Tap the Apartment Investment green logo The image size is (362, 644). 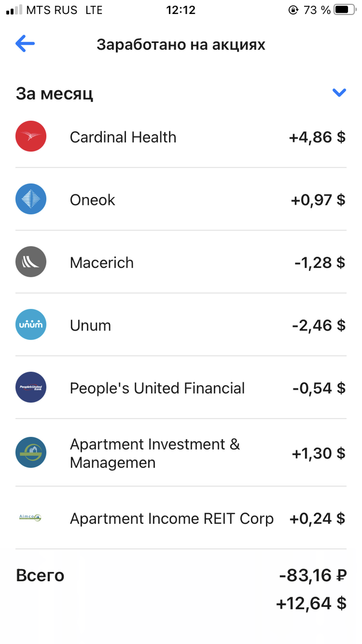click(x=31, y=452)
